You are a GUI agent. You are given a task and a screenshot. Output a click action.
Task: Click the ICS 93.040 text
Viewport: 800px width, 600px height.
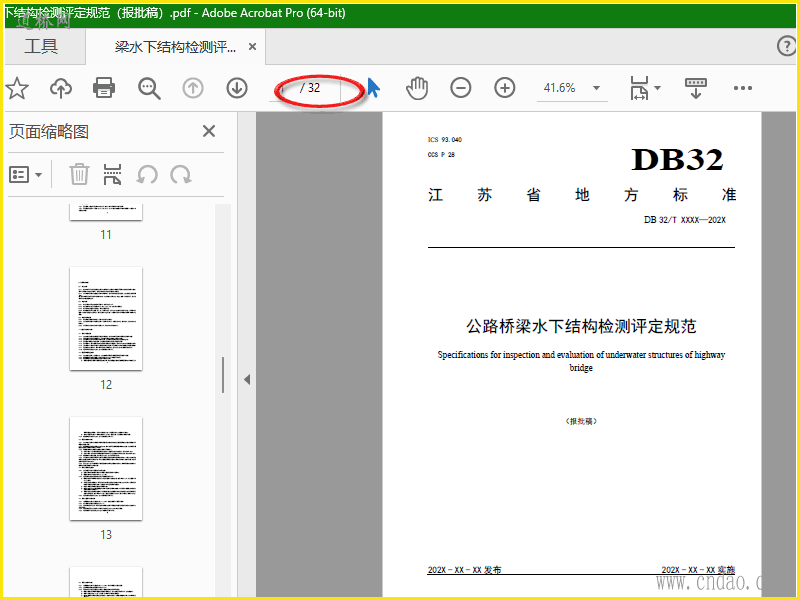pos(445,139)
